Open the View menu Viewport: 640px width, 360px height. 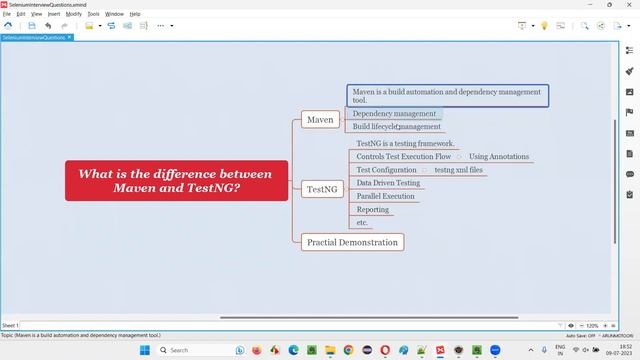point(36,14)
